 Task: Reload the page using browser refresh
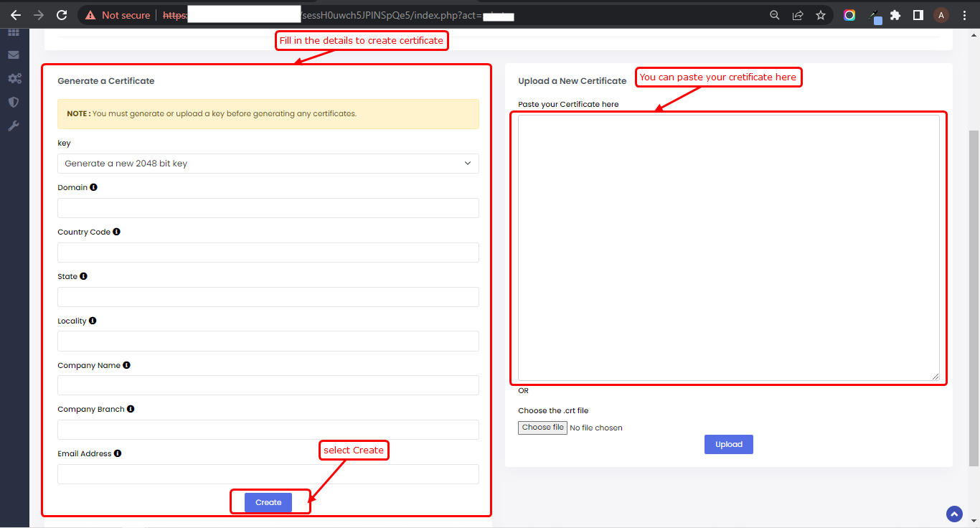coord(62,15)
